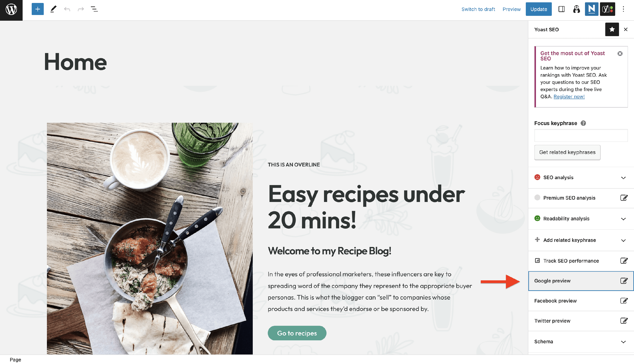Image resolution: width=634 pixels, height=364 pixels.
Task: Click the Go to recipes button
Action: pyautogui.click(x=297, y=333)
